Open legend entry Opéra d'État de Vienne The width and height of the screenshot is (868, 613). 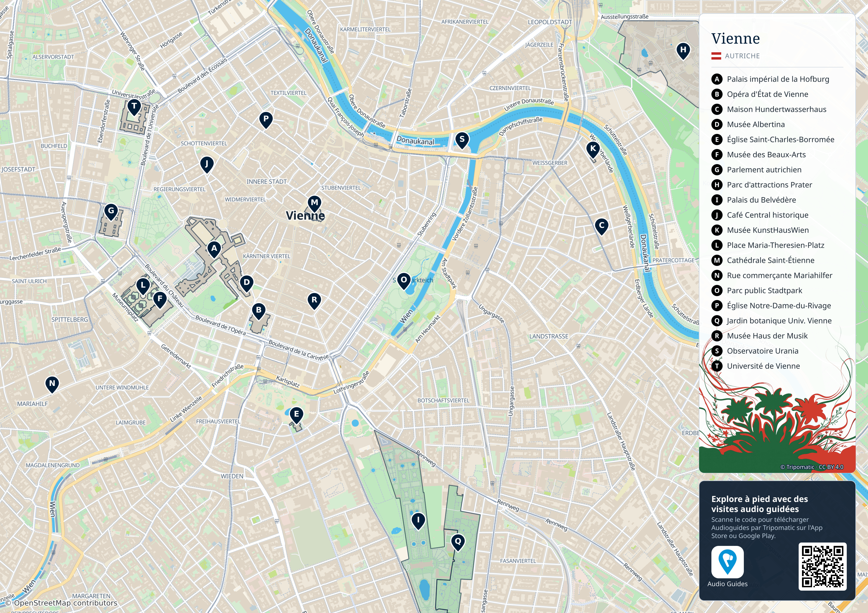(767, 94)
